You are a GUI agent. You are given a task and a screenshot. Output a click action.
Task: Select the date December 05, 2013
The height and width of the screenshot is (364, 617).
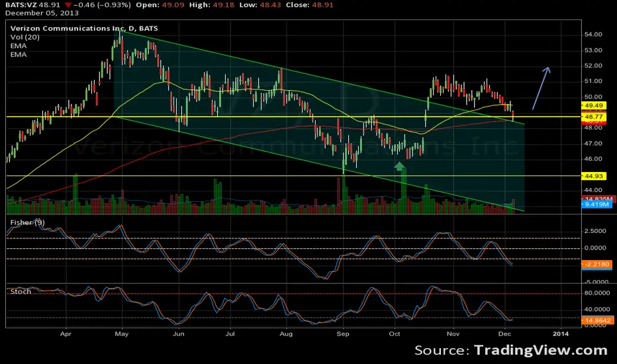[x=42, y=13]
